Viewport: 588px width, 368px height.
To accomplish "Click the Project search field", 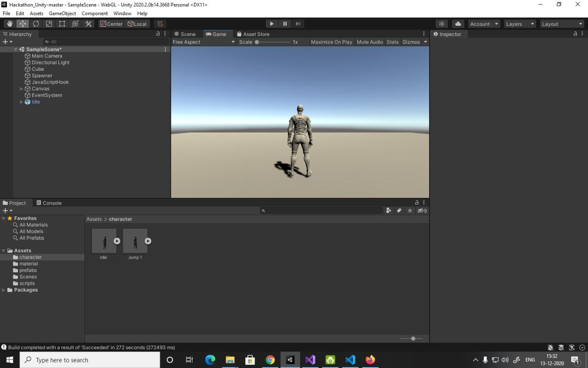I will [x=321, y=211].
